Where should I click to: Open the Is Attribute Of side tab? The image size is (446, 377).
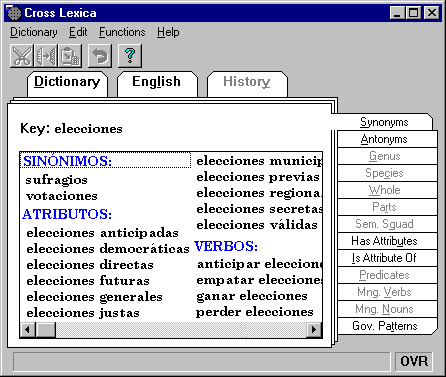click(387, 258)
